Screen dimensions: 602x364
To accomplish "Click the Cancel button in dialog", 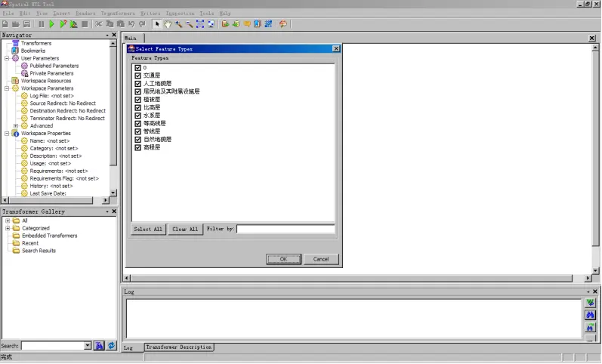I will pyautogui.click(x=321, y=259).
